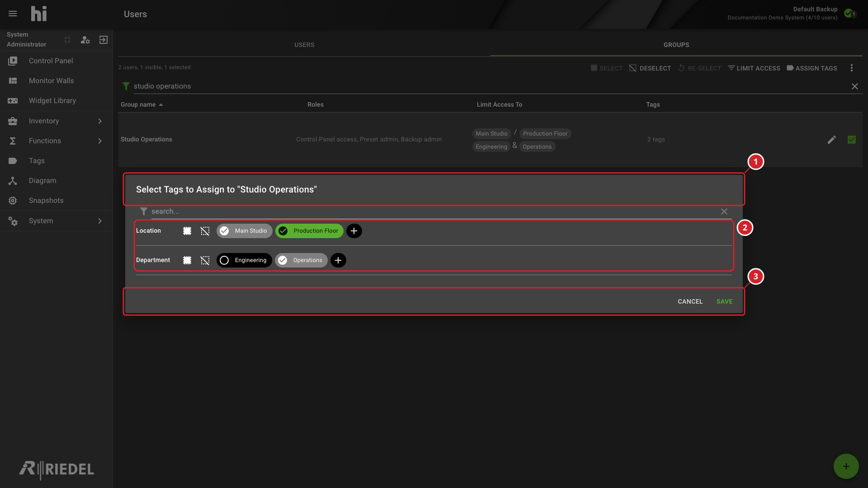Toggle Main Studio tag

tap(245, 231)
